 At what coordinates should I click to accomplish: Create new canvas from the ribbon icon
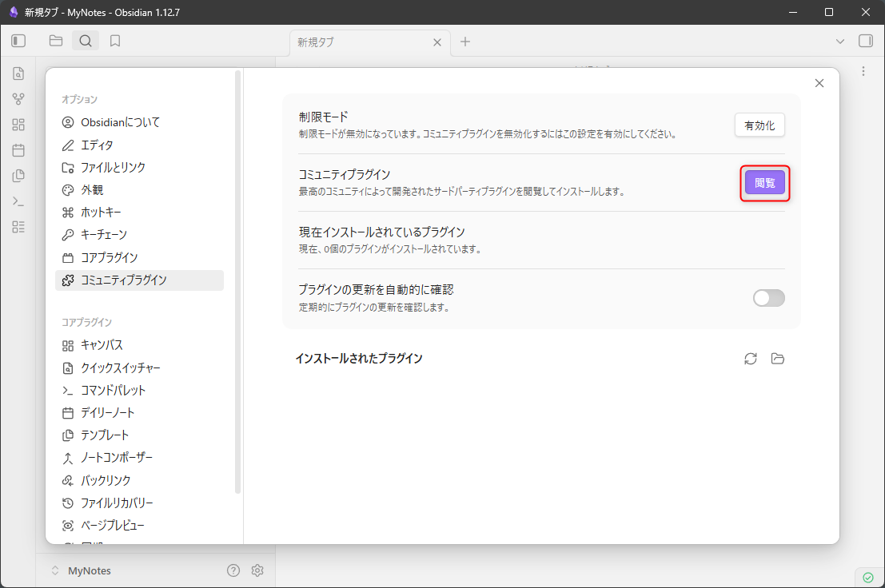pyautogui.click(x=18, y=125)
